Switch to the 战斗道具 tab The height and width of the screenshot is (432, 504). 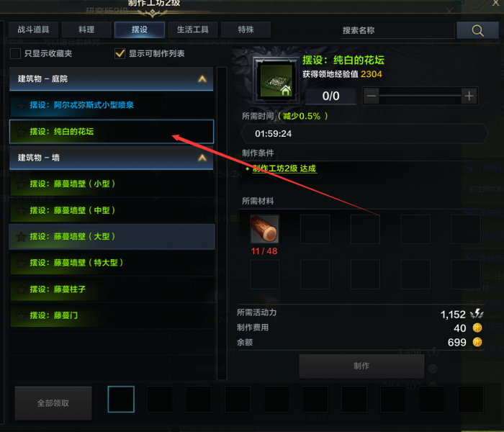pyautogui.click(x=33, y=30)
